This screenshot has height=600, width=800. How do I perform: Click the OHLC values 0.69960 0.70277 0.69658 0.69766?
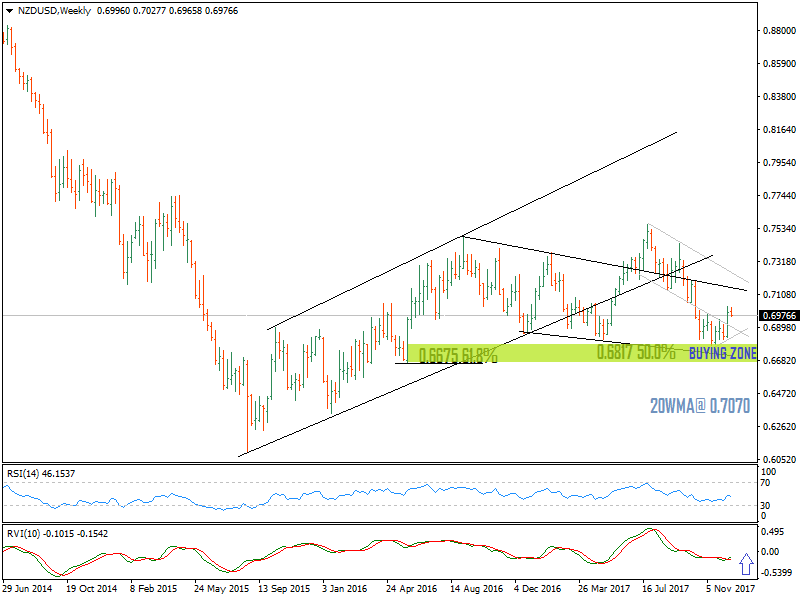coord(167,11)
